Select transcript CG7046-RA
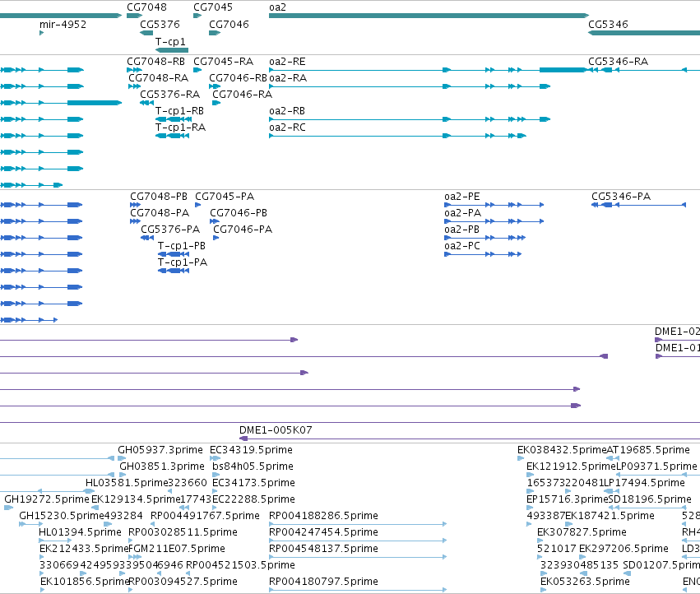 [243, 95]
